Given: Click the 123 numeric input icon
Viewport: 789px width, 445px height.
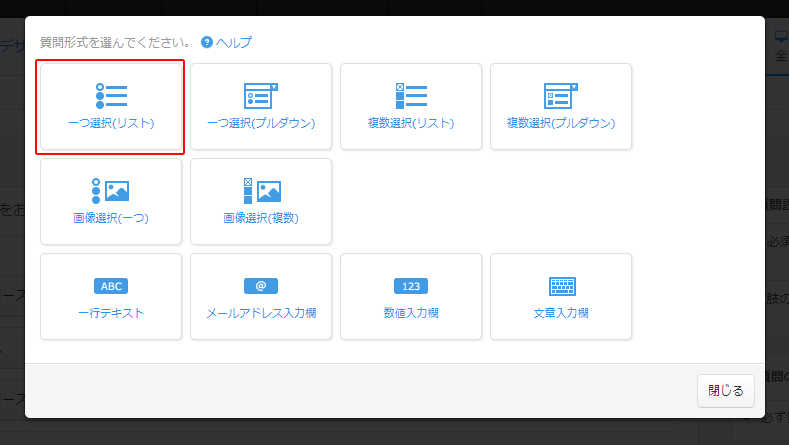Looking at the screenshot, I should (411, 286).
